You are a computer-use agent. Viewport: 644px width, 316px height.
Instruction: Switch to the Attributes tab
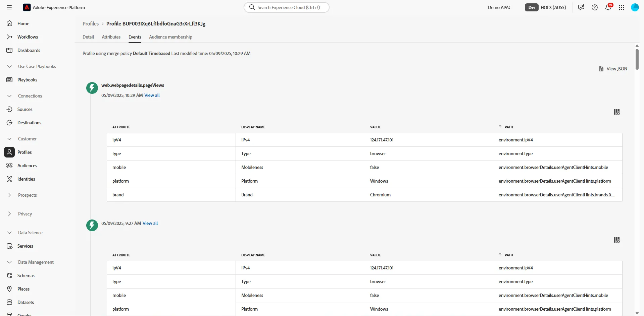coord(111,37)
